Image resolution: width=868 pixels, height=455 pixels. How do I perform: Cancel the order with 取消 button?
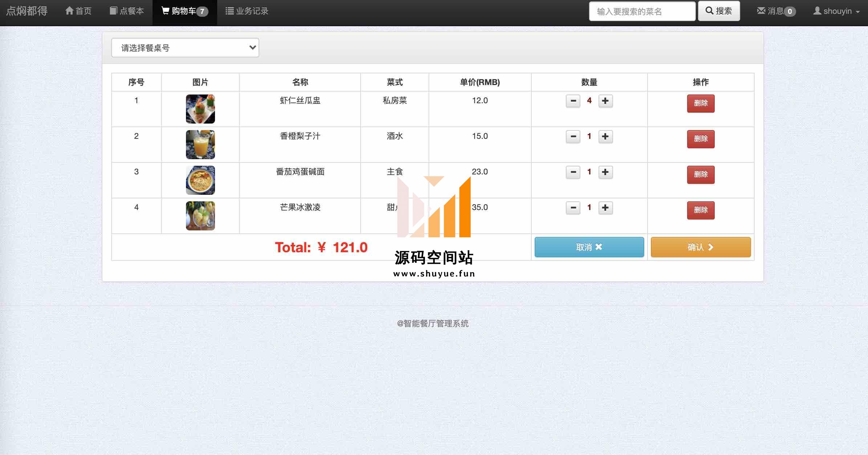click(589, 247)
